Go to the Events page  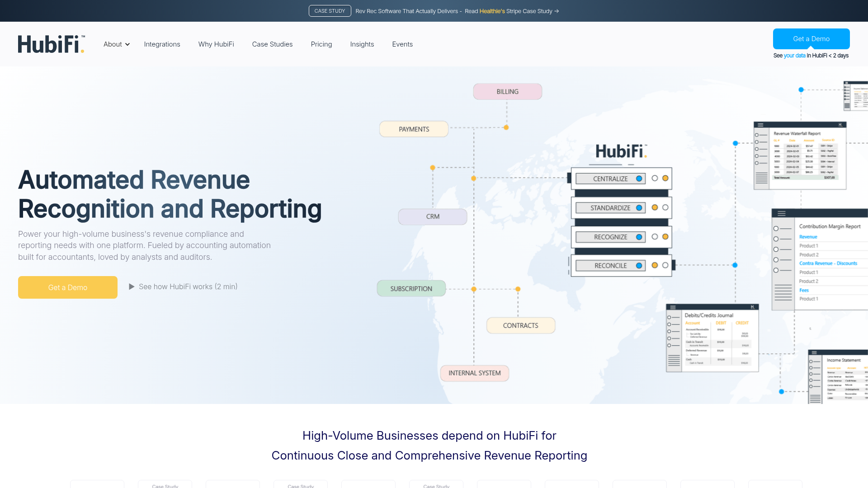402,44
